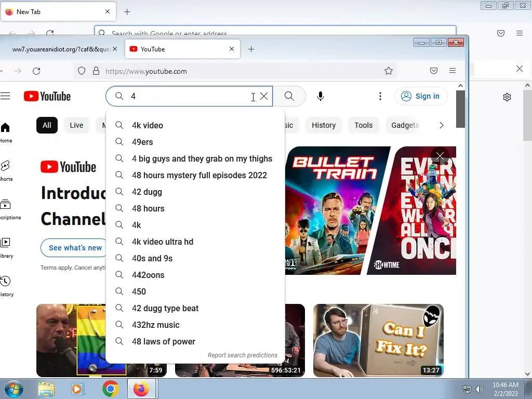Close the YouTube tab
The height and width of the screenshot is (399, 532).
(232, 49)
